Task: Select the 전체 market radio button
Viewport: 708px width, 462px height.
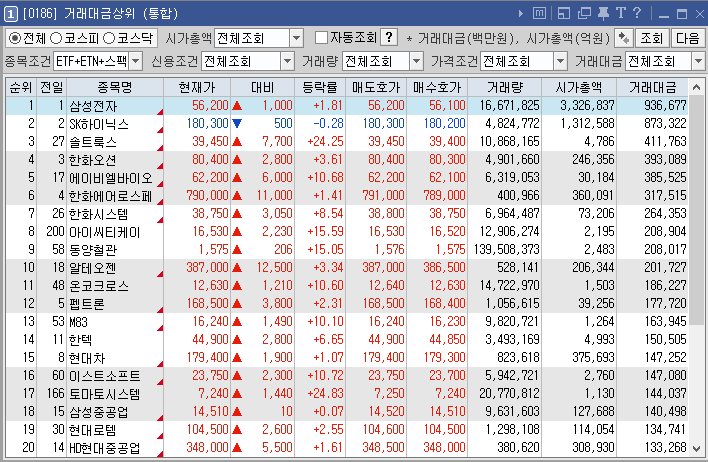Action: click(x=14, y=38)
